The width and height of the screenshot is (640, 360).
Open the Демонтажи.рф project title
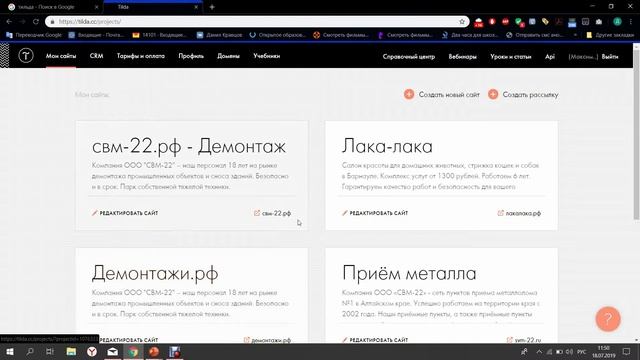(155, 273)
